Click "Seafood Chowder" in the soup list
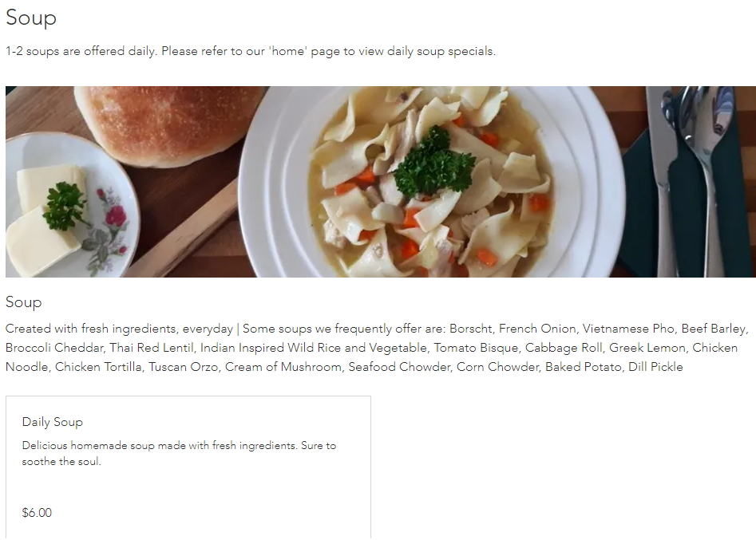756x540 pixels. tap(400, 367)
